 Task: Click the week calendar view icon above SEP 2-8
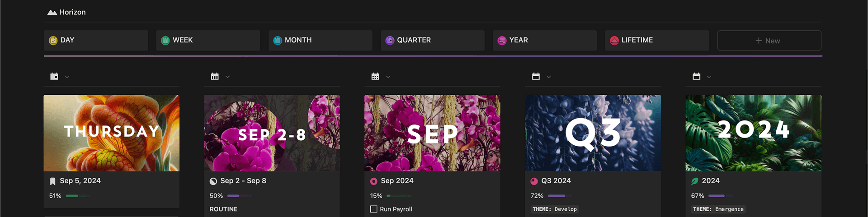215,76
